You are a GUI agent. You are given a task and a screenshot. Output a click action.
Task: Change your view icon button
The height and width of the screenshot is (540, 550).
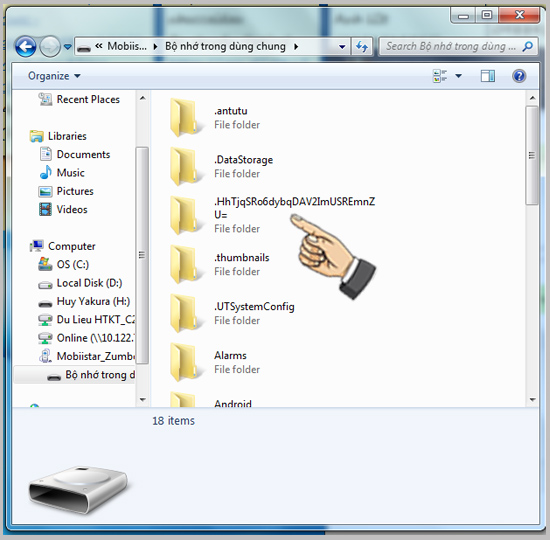click(x=440, y=76)
